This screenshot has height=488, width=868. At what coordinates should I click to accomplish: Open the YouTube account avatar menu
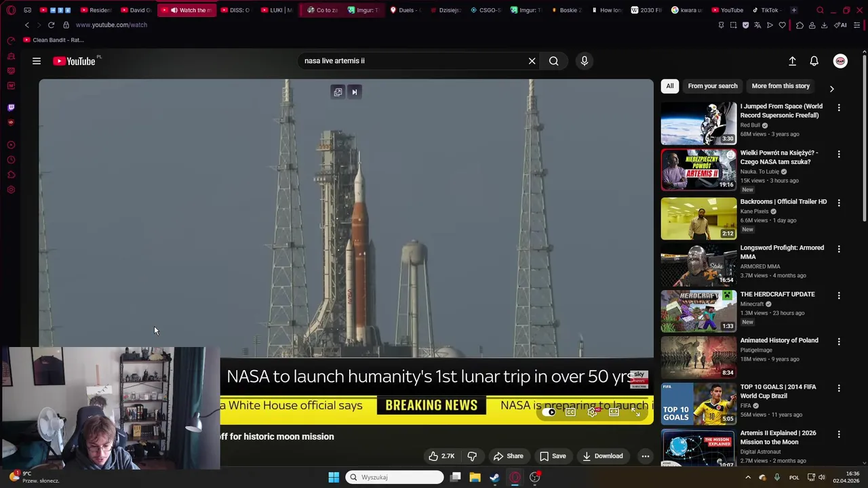(840, 61)
